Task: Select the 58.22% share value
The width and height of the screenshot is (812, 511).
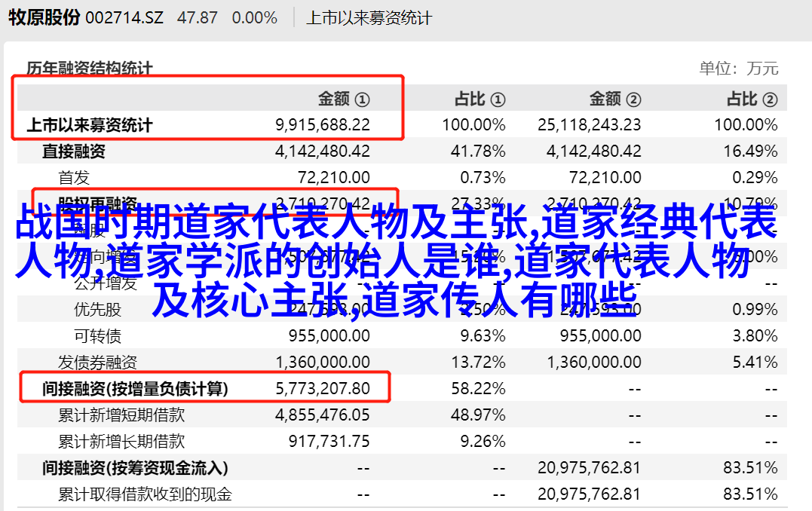Action: (478, 389)
